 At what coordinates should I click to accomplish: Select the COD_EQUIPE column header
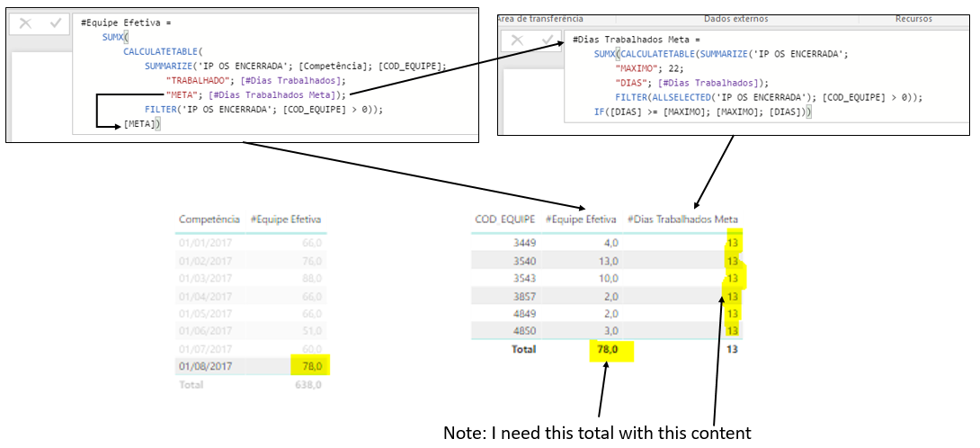coord(505,220)
